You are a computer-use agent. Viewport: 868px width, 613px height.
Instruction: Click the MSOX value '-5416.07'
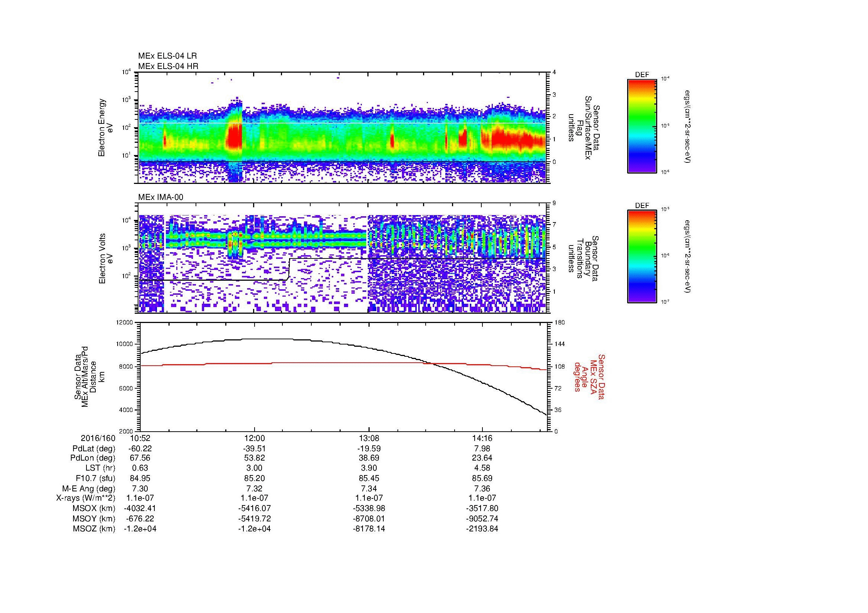(x=255, y=508)
